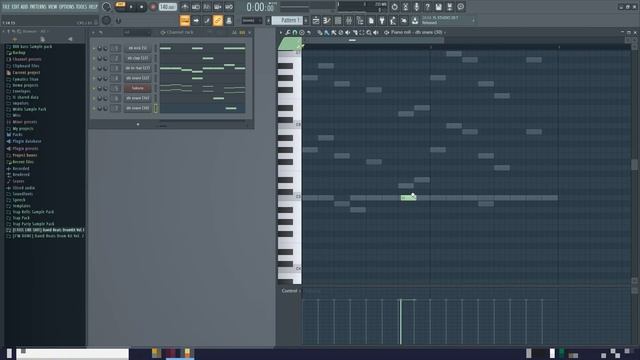Toggle pattern/song mode switch

click(120, 5)
